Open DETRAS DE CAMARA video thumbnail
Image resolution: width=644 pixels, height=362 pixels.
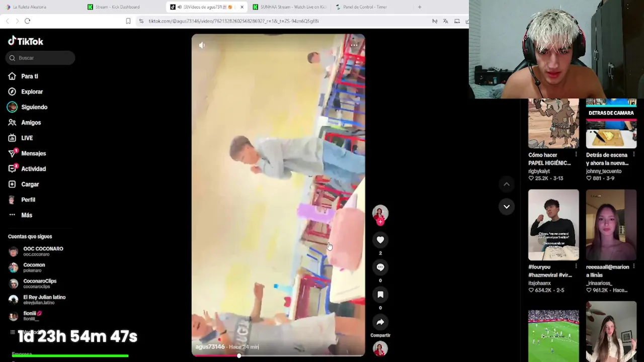(611, 124)
